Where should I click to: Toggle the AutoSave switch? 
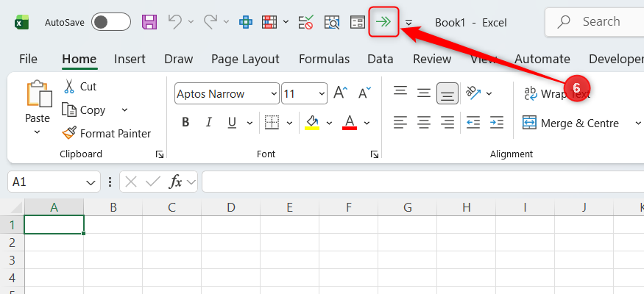(111, 22)
